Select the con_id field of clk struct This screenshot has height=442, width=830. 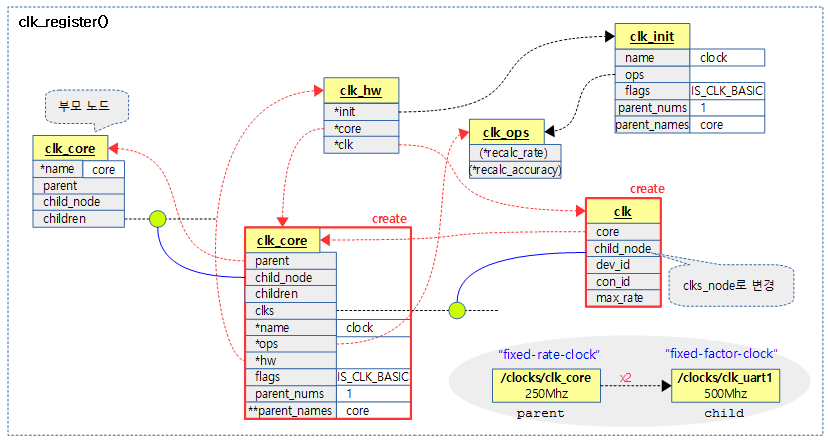coord(623,282)
